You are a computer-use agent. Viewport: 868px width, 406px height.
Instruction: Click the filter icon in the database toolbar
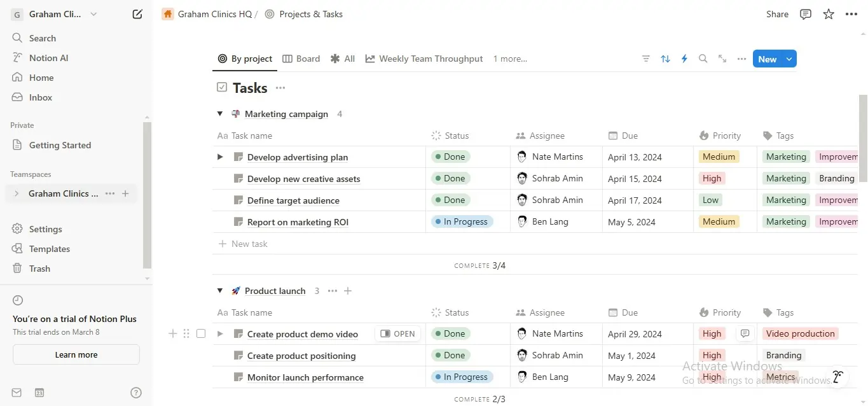tap(646, 59)
